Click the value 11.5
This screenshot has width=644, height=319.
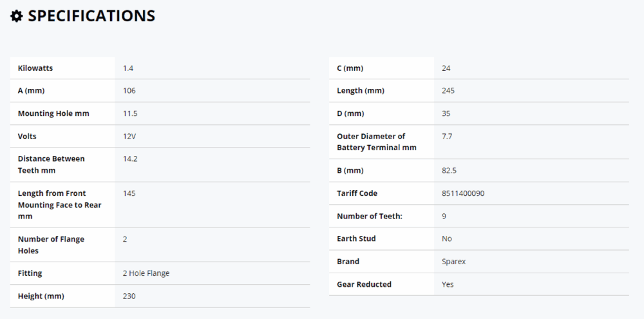(x=130, y=113)
